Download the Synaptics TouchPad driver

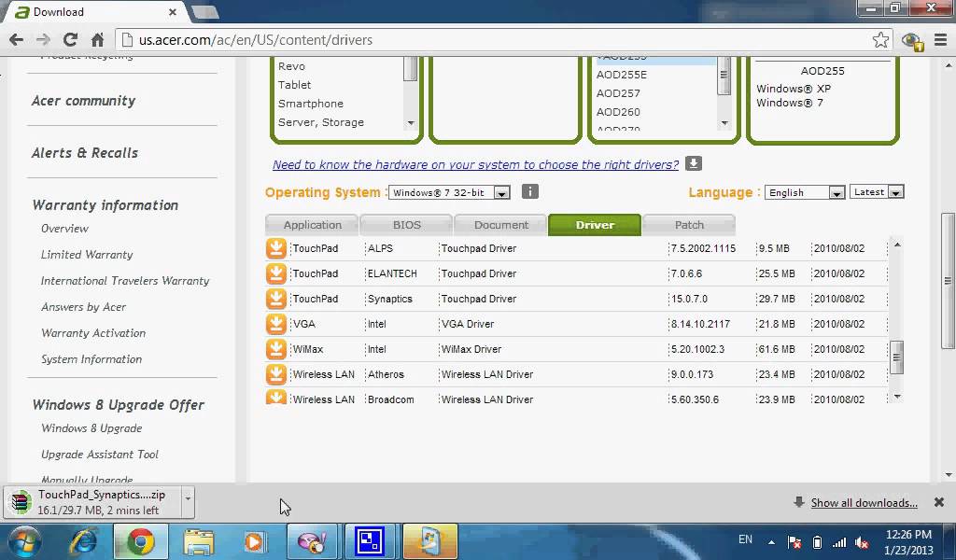(x=275, y=299)
